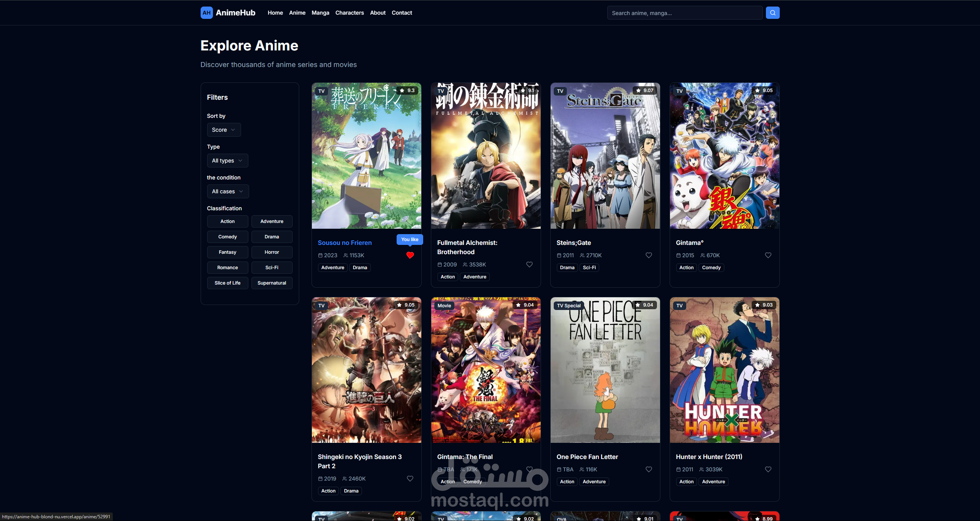Viewport: 980px width, 521px height.
Task: Favorite Shingeki no Kyojin Season 3 heart
Action: [x=410, y=479]
